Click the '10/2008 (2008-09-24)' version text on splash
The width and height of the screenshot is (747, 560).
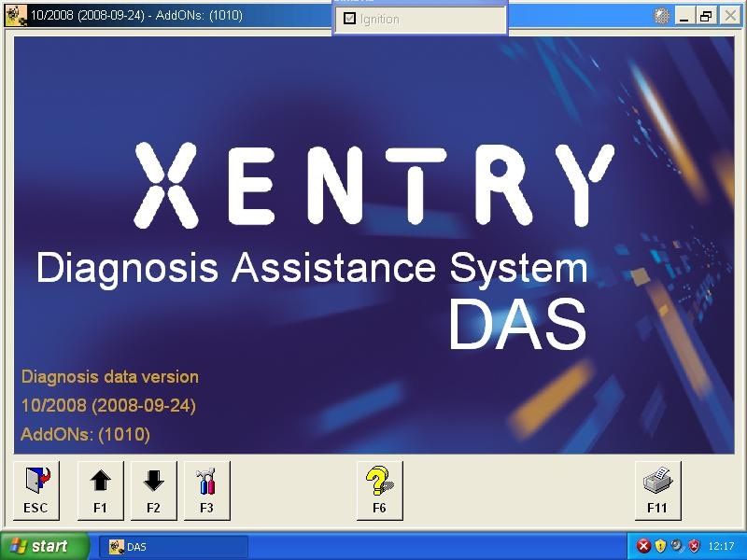(108, 406)
